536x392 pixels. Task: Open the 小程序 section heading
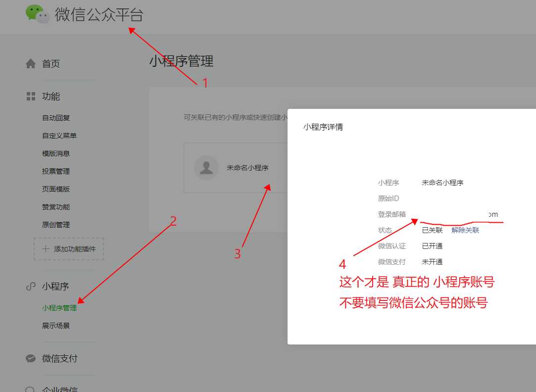55,286
